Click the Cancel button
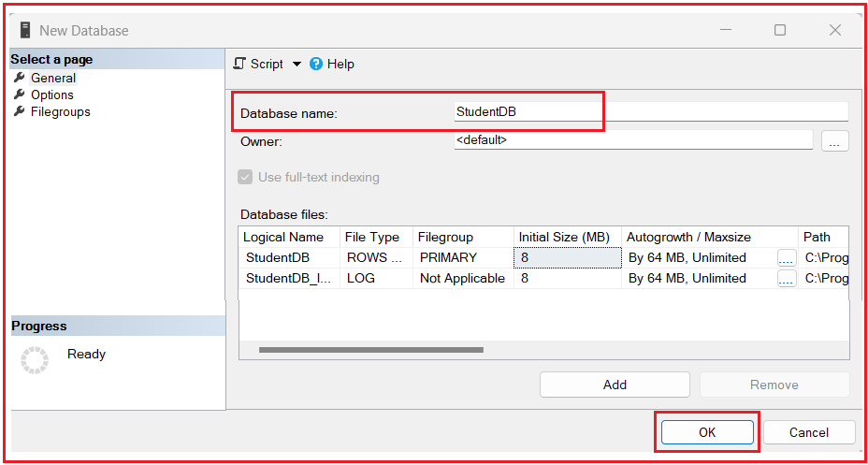The height and width of the screenshot is (465, 868). pos(809,432)
